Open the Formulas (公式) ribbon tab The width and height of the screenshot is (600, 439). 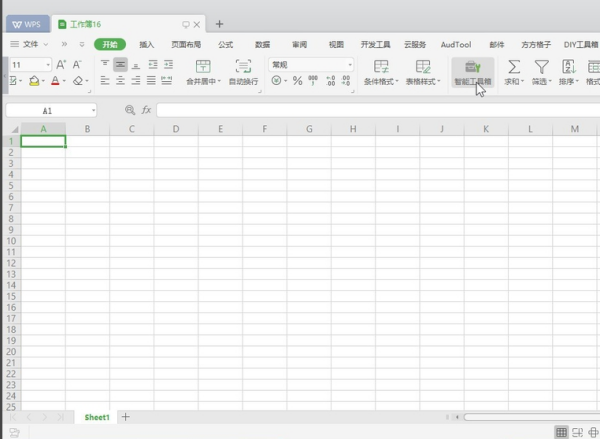pyautogui.click(x=225, y=44)
